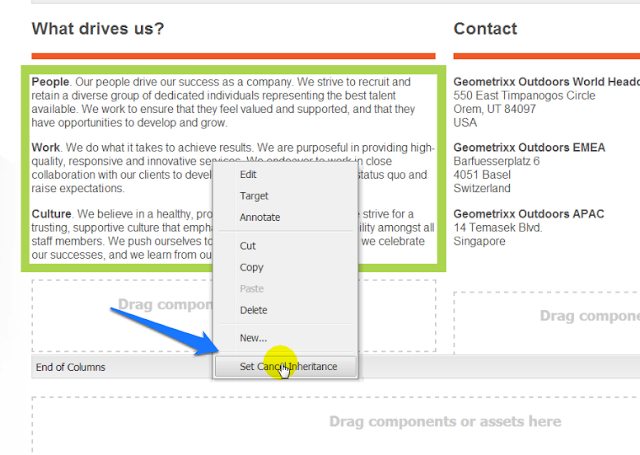Click Geometrixx Outdoors World Headquarters address
Viewport: 640px width, 455px height.
click(x=547, y=102)
